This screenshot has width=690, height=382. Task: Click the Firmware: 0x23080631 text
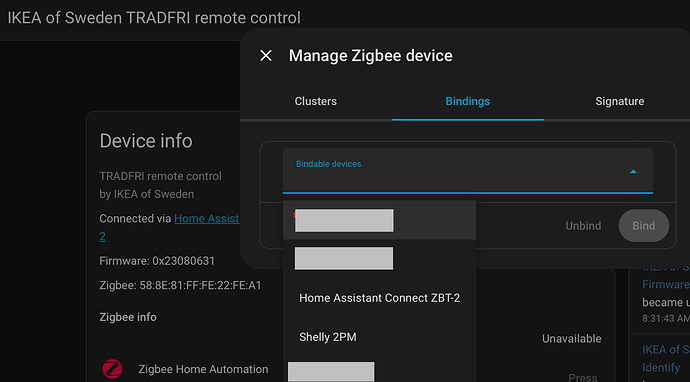click(157, 261)
